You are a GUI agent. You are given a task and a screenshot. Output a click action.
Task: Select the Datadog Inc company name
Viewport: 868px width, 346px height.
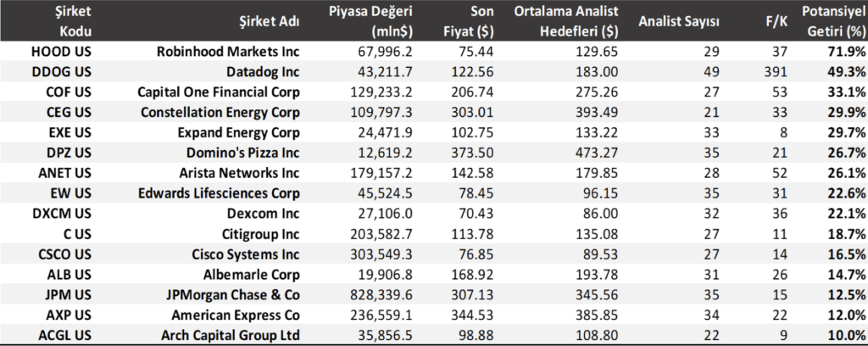click(x=258, y=71)
